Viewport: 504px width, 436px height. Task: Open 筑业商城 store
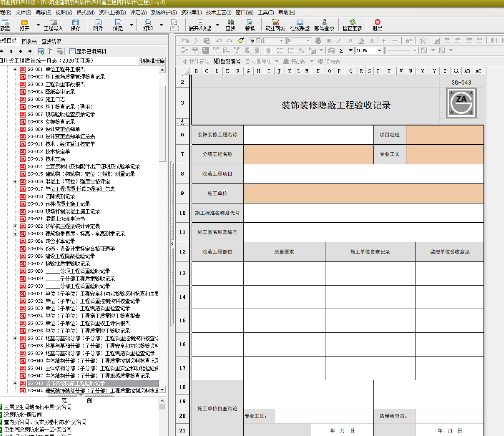pyautogui.click(x=275, y=25)
